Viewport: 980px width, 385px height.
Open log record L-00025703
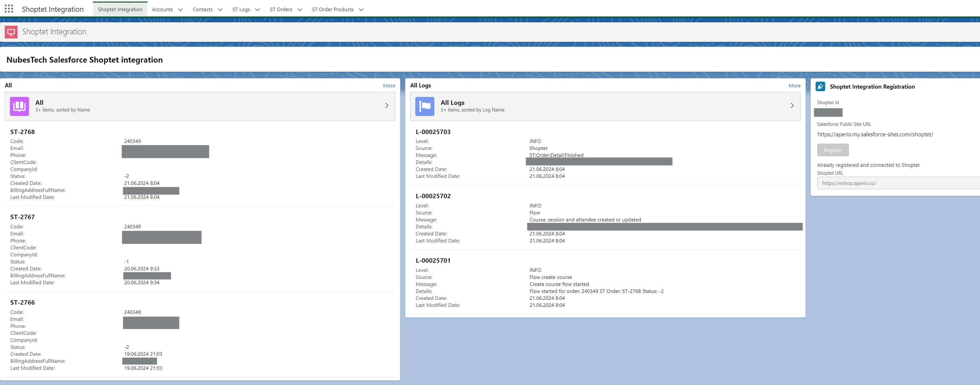tap(433, 132)
